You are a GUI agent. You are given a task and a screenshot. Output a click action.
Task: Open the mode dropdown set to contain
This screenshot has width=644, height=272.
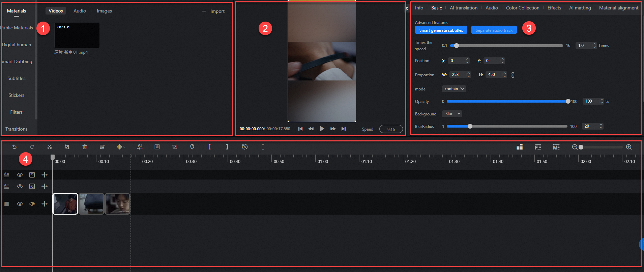coord(454,89)
